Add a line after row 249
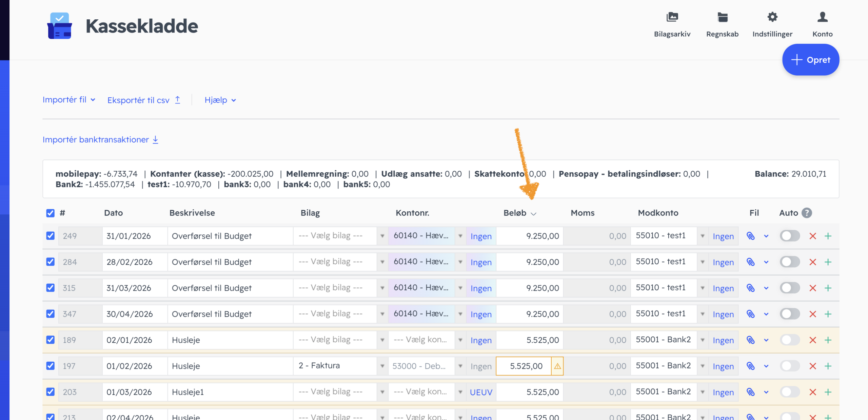 (828, 236)
